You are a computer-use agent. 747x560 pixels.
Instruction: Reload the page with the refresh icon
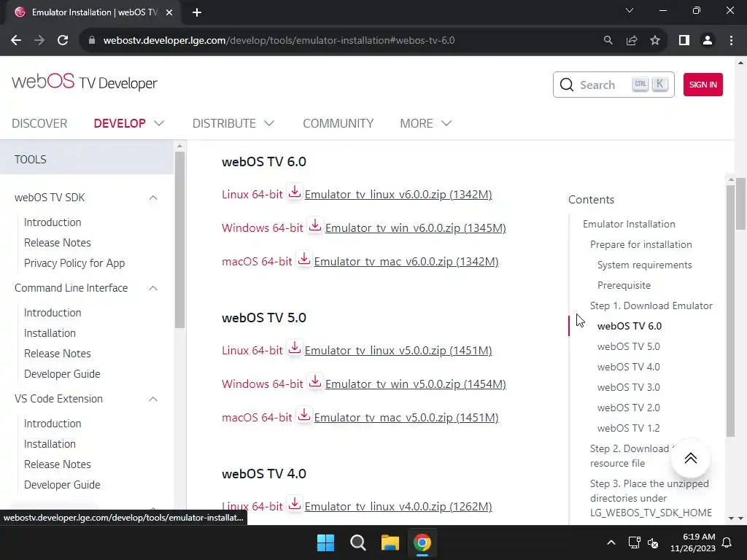pyautogui.click(x=63, y=41)
